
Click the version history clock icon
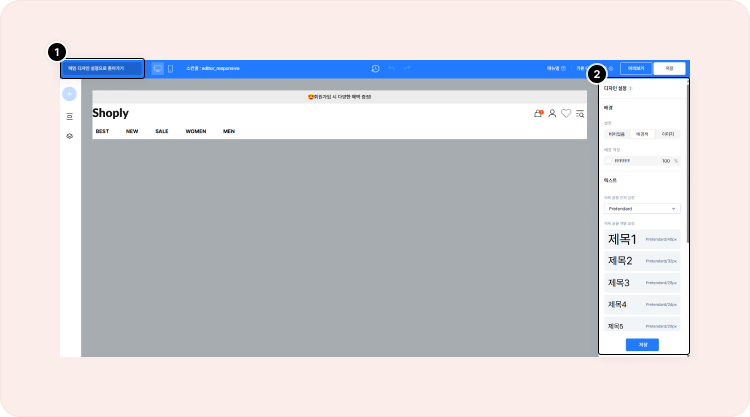coord(375,68)
